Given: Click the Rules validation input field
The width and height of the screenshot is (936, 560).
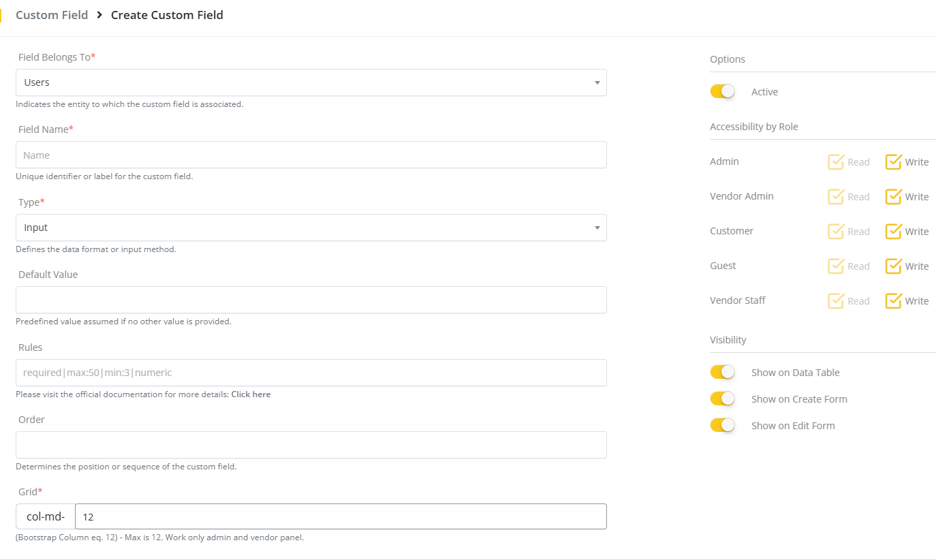Looking at the screenshot, I should tap(311, 373).
